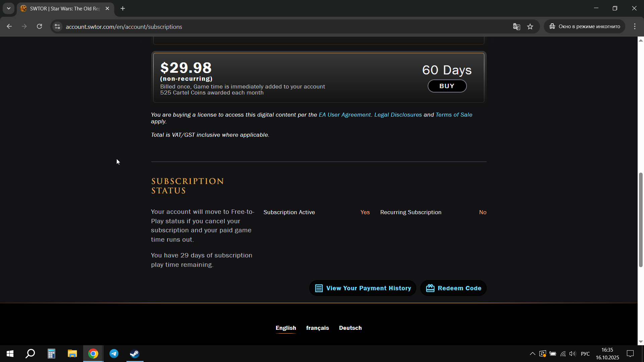Go back to previous page
This screenshot has height=362, width=644.
9,26
